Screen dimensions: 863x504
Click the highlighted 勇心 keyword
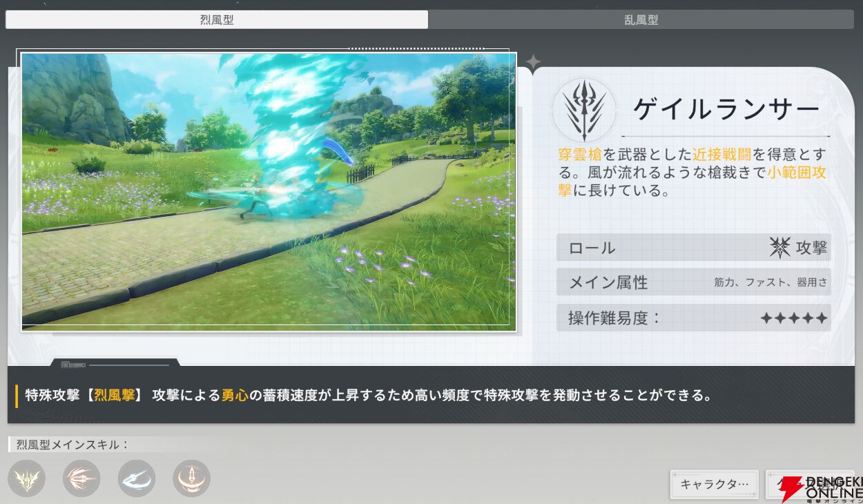pyautogui.click(x=235, y=396)
